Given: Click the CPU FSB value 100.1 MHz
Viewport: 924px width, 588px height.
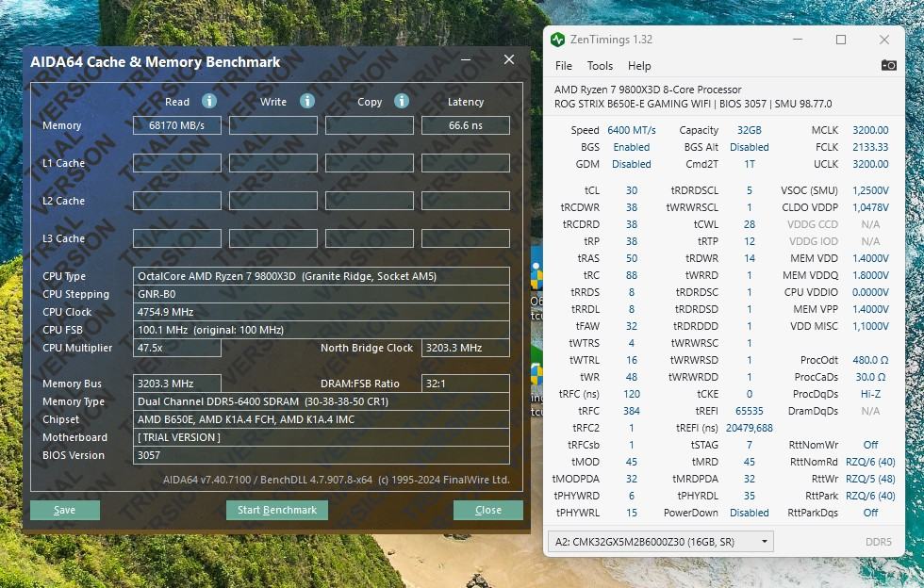Looking at the screenshot, I should [x=322, y=330].
